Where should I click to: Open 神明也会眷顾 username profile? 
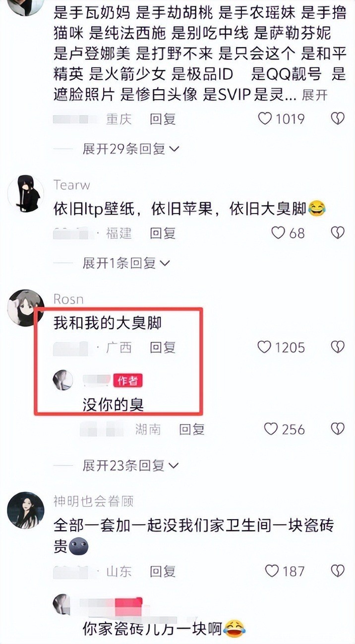point(93,501)
